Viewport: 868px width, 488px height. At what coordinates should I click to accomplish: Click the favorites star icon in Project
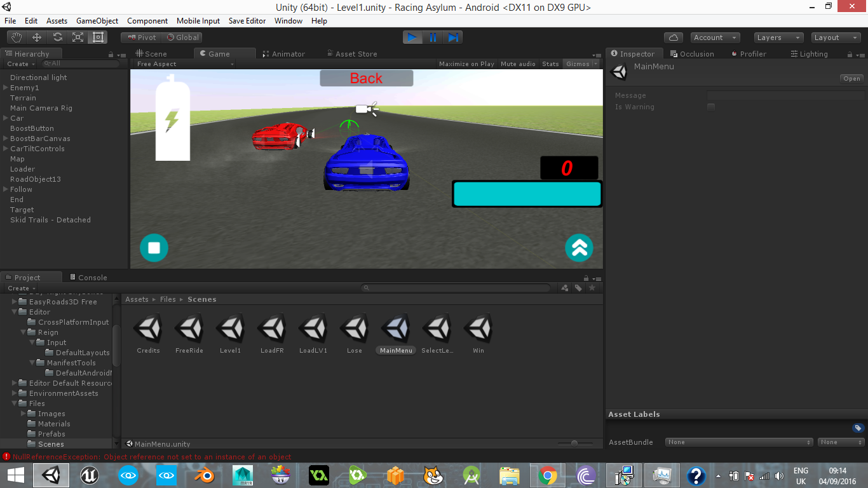click(x=592, y=288)
